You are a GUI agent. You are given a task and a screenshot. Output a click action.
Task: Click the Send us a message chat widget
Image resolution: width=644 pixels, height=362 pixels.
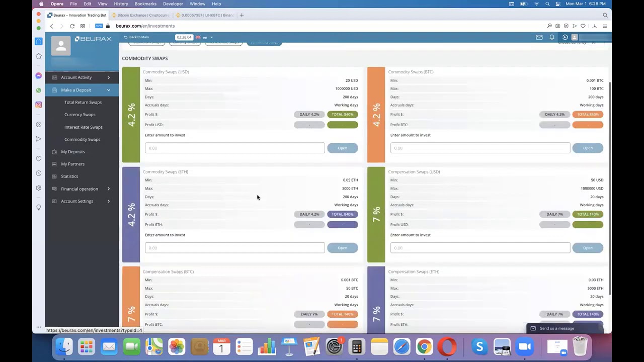pyautogui.click(x=565, y=328)
